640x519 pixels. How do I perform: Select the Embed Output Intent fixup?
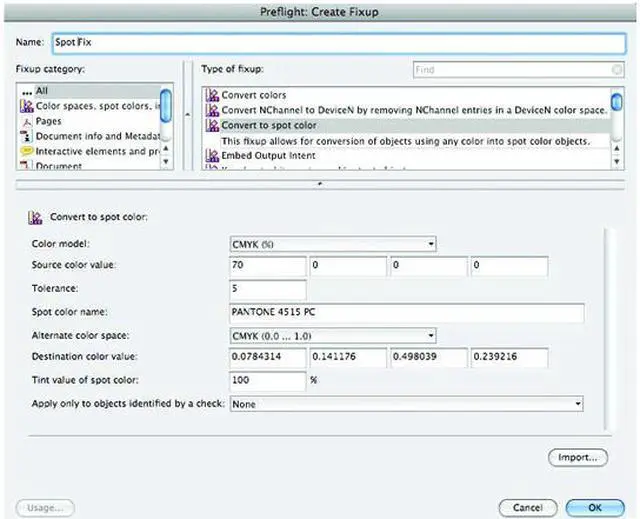[406, 155]
